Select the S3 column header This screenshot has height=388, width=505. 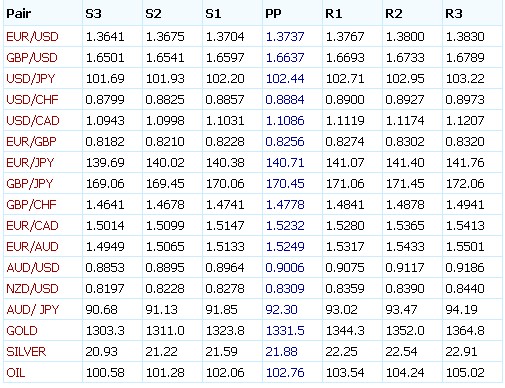pyautogui.click(x=93, y=14)
